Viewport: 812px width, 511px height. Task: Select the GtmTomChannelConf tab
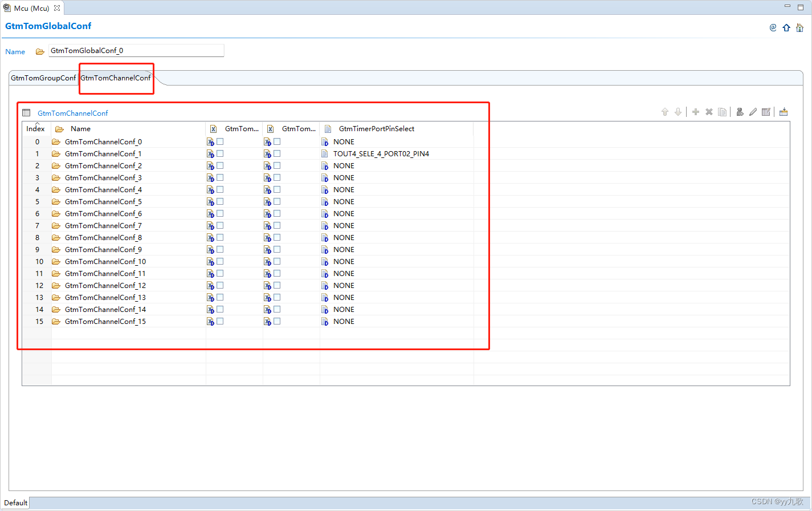(x=116, y=78)
